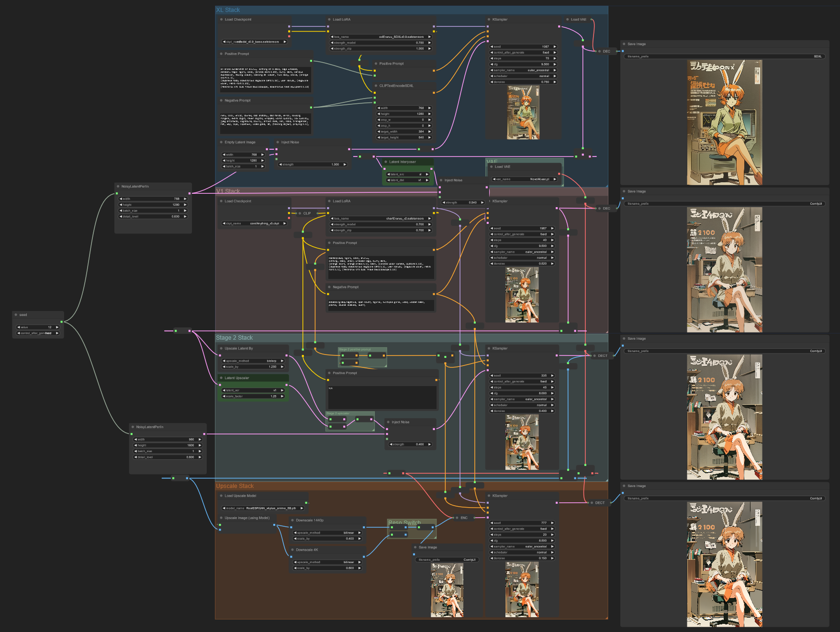Click the left arrow to decrease steps 75

point(493,58)
